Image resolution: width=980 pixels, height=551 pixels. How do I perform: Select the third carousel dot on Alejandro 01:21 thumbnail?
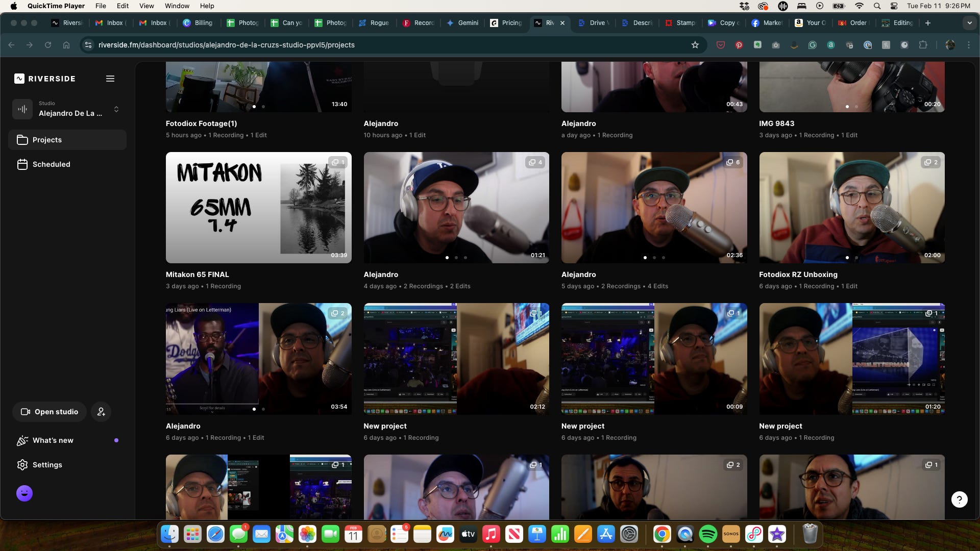click(465, 258)
